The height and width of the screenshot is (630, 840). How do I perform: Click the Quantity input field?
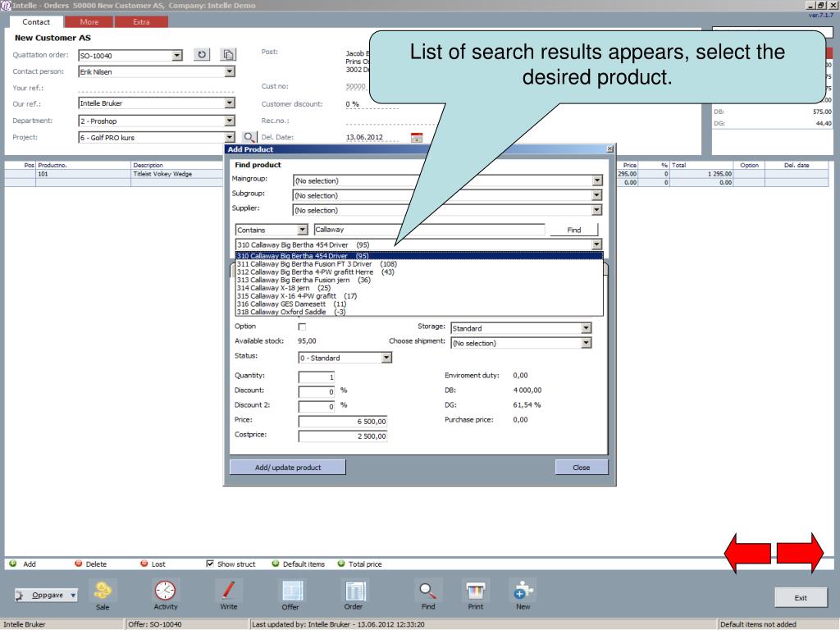pos(317,377)
